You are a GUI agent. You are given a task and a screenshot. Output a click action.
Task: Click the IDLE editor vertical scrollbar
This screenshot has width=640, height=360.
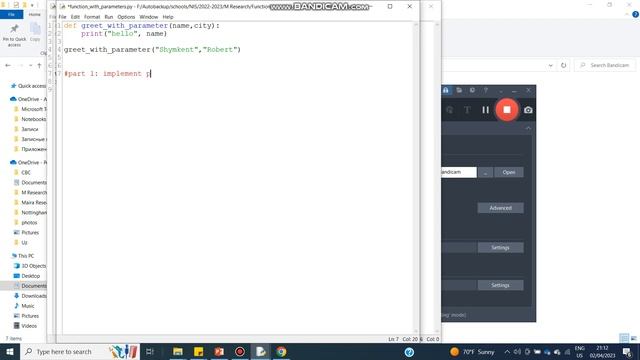416,178
